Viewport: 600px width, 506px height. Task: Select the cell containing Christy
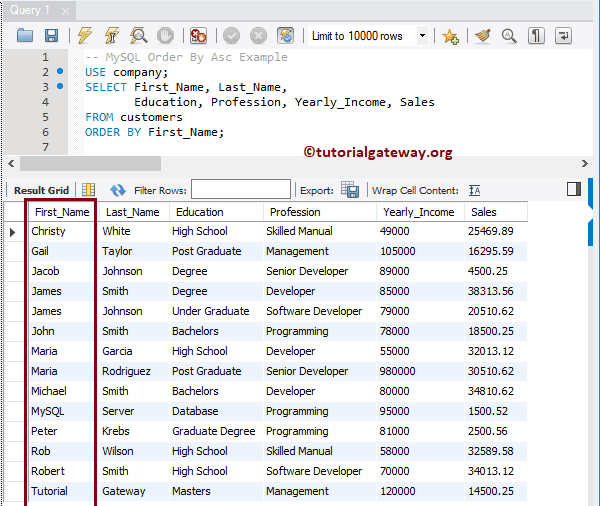coord(48,231)
